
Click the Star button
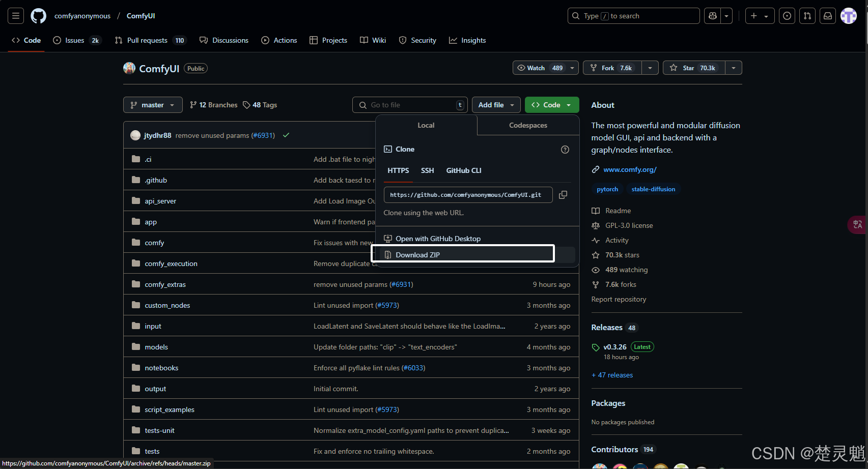coord(693,68)
